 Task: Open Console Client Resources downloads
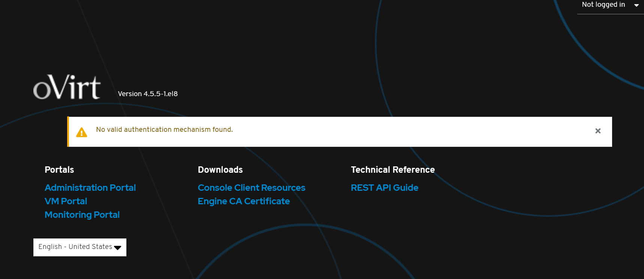[x=251, y=188]
